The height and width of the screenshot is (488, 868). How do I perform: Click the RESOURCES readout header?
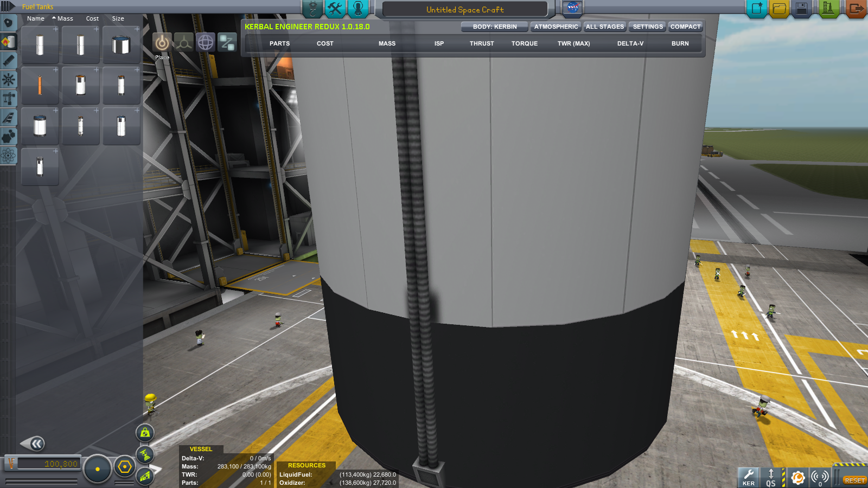click(307, 465)
